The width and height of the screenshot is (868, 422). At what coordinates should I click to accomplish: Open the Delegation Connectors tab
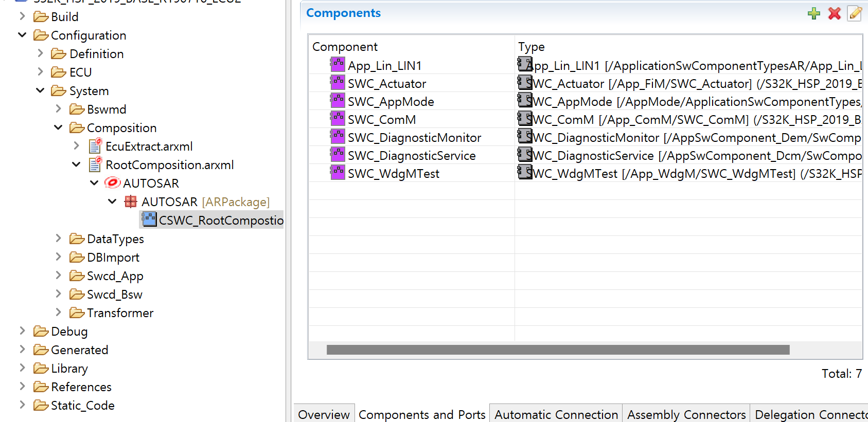809,414
